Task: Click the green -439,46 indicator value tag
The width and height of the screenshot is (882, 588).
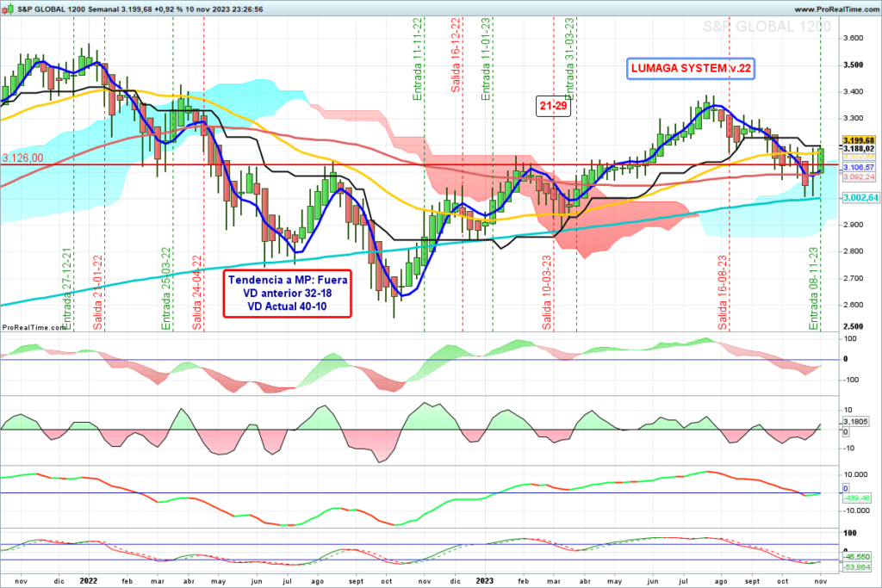Action: pos(857,498)
